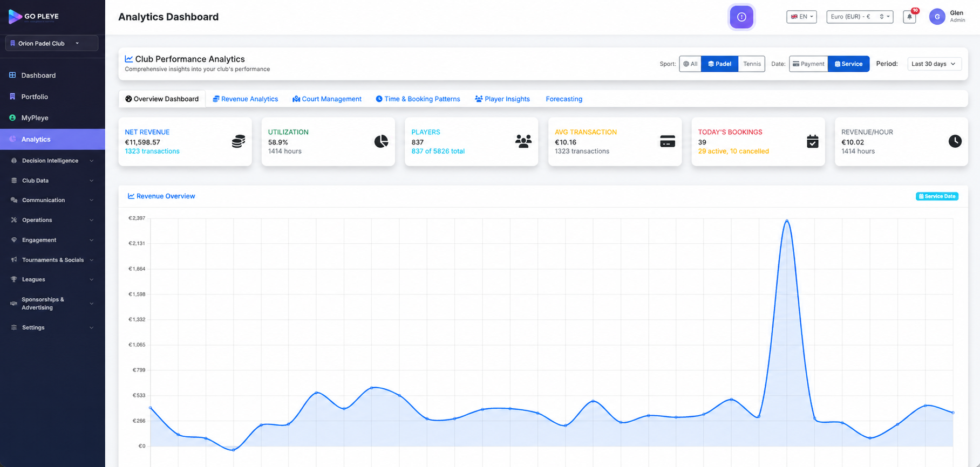The image size is (980, 467).
Task: Click the Club Data database icon
Action: (14, 181)
